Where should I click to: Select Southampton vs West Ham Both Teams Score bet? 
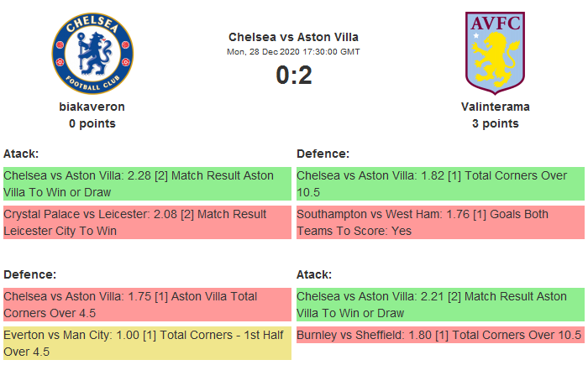coord(439,222)
